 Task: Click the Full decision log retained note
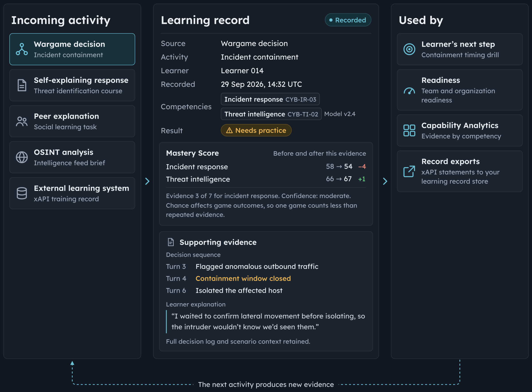238,341
